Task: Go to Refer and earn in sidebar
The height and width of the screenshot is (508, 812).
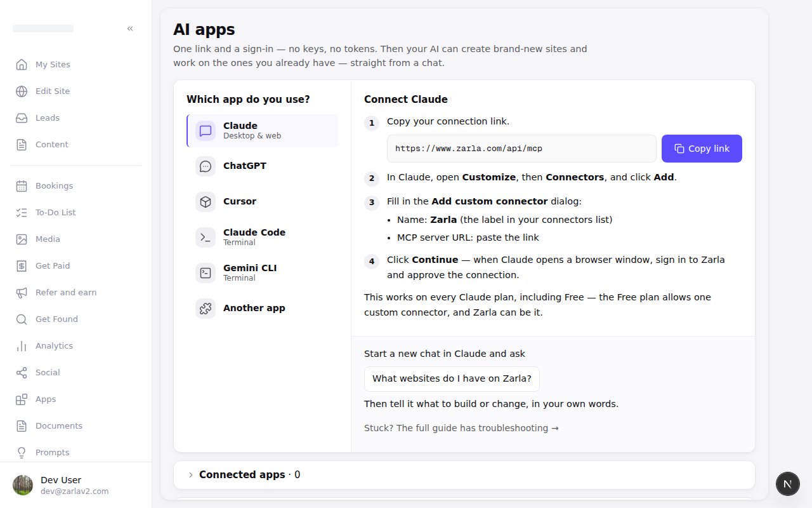Action: 76,293
